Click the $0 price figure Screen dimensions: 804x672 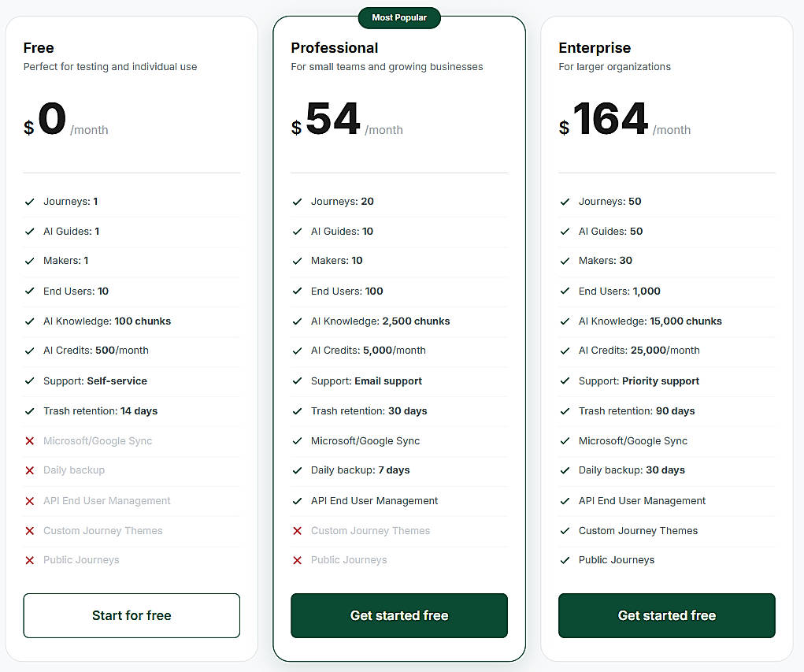(45, 119)
